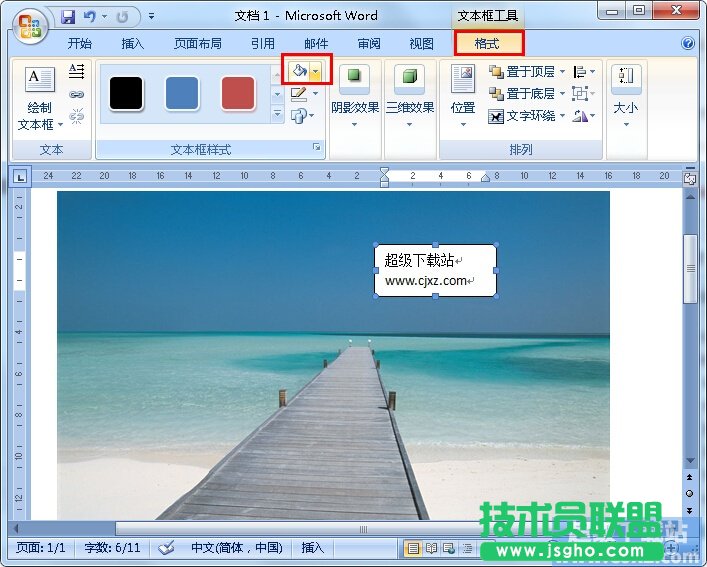Expand the Text Wrapping (文字环绕) dropdown
The width and height of the screenshot is (707, 567).
click(562, 116)
